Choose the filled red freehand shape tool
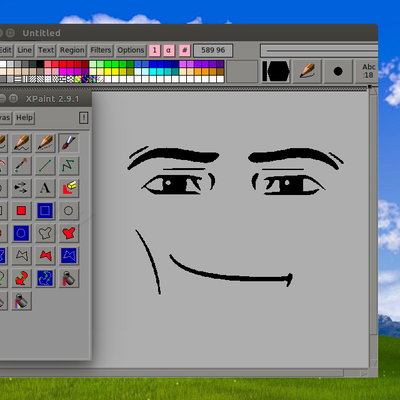 [69, 233]
